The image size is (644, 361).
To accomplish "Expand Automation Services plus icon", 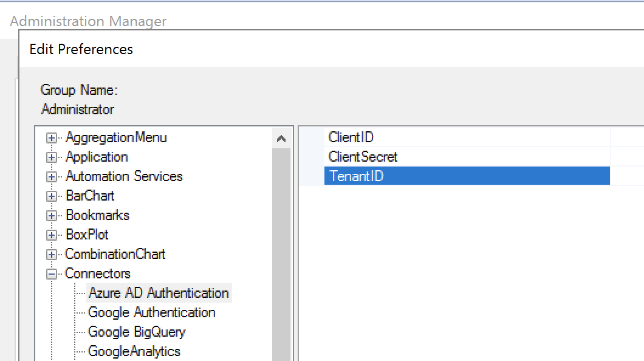I will click(52, 177).
